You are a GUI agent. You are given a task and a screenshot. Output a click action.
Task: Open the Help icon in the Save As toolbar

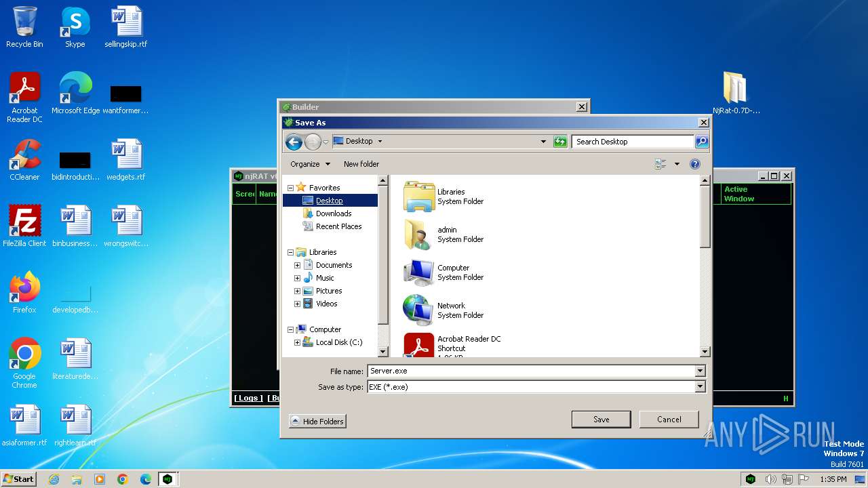pyautogui.click(x=694, y=164)
